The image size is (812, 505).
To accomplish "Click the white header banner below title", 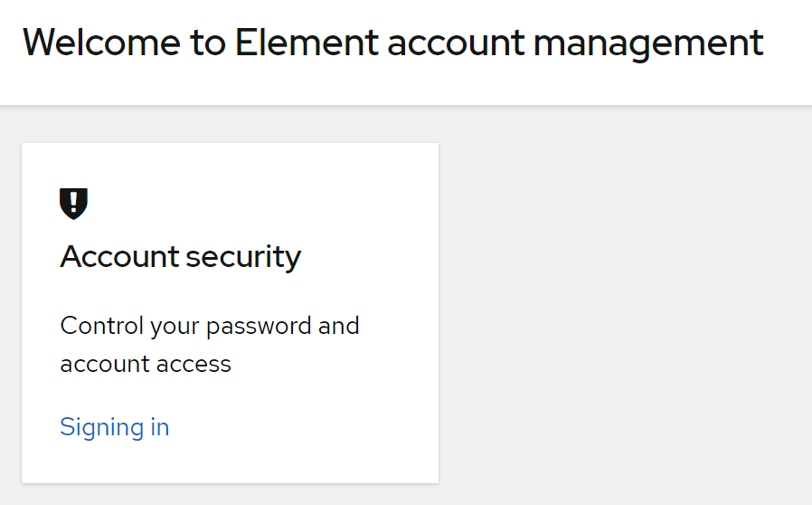I will click(x=406, y=86).
